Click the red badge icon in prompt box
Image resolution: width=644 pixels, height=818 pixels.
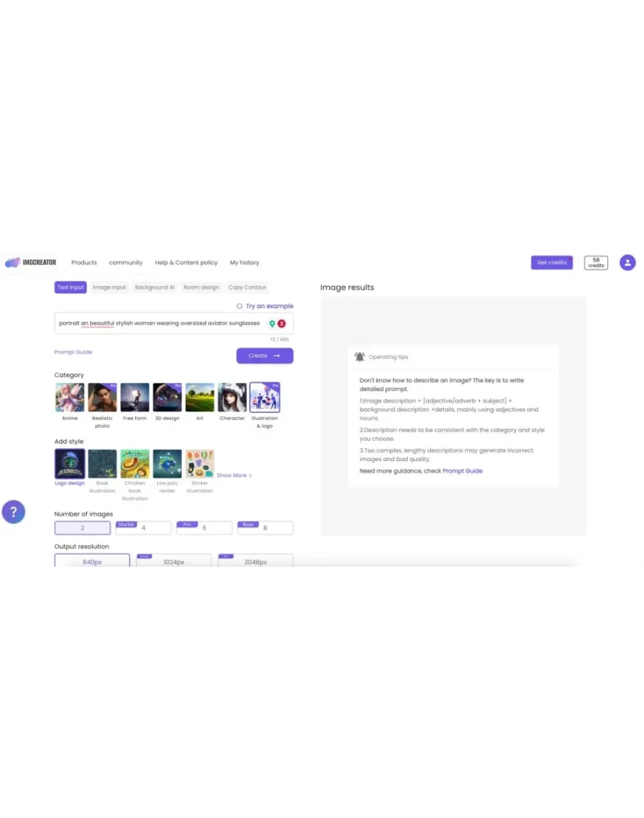pos(282,324)
